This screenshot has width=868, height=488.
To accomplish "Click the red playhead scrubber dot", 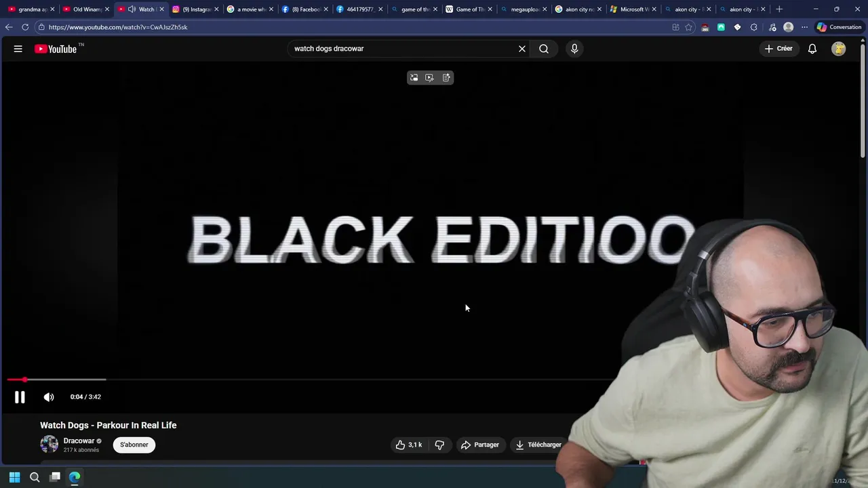I will click(24, 380).
